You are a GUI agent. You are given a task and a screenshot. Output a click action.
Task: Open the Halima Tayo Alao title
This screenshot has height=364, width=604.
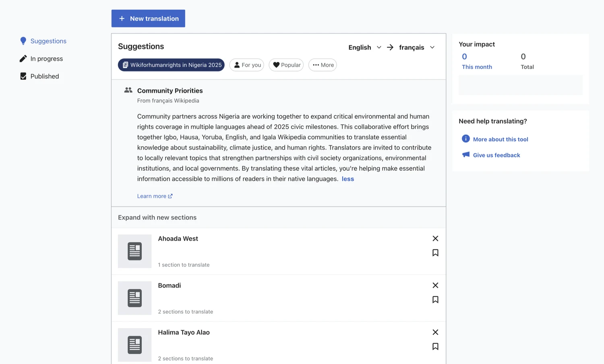tap(184, 332)
